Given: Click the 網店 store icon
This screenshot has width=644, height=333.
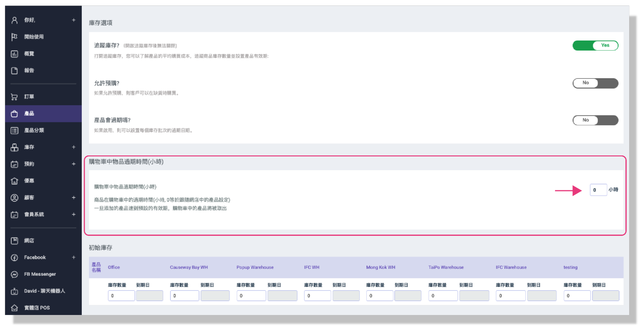Looking at the screenshot, I should click(x=14, y=241).
